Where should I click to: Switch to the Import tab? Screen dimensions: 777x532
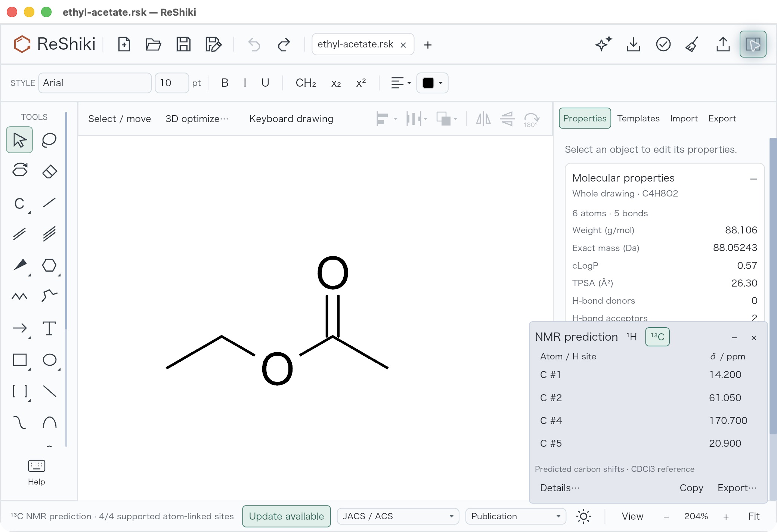(684, 118)
